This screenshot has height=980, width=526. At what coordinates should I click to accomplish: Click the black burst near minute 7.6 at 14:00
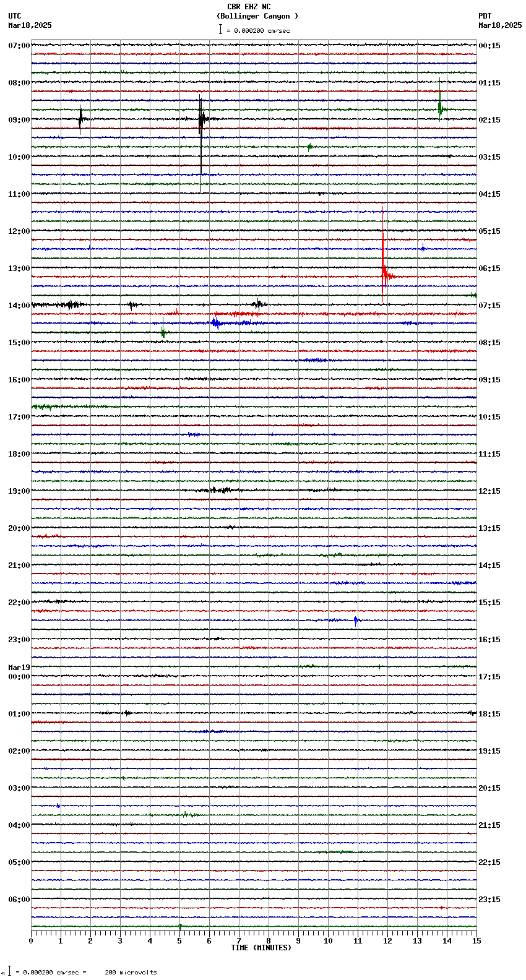pyautogui.click(x=259, y=304)
